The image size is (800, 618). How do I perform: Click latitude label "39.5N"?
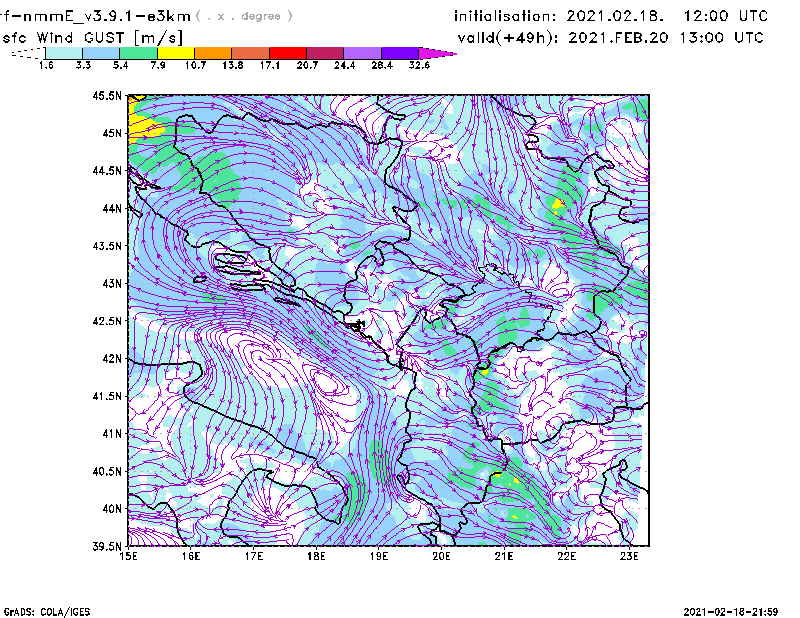[x=107, y=547]
